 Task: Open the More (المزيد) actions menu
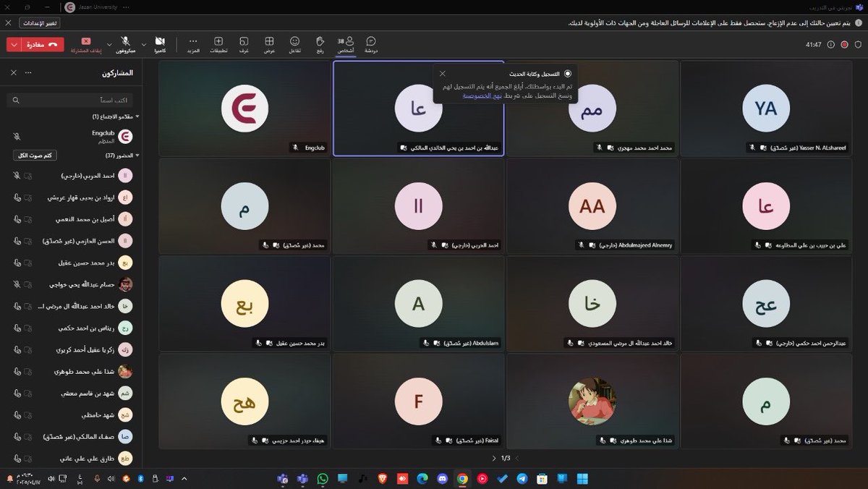[193, 44]
